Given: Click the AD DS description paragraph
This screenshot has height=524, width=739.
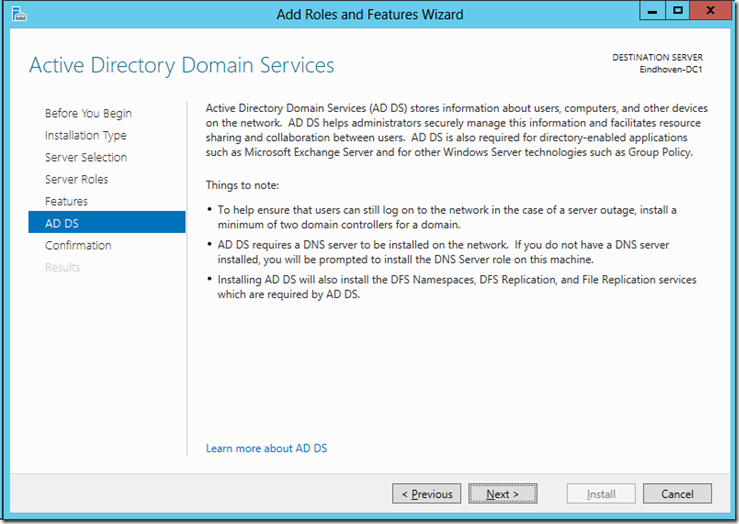Looking at the screenshot, I should coord(457,130).
